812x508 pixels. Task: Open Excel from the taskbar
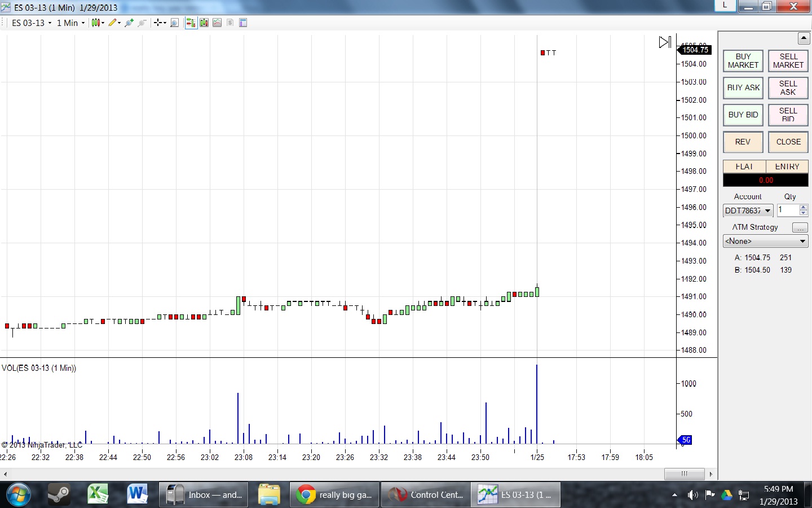pos(98,495)
